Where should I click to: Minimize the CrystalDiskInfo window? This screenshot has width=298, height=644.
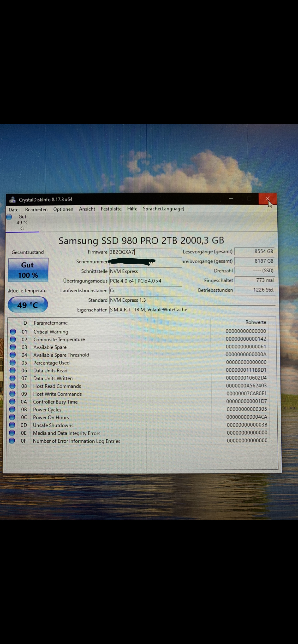(231, 199)
